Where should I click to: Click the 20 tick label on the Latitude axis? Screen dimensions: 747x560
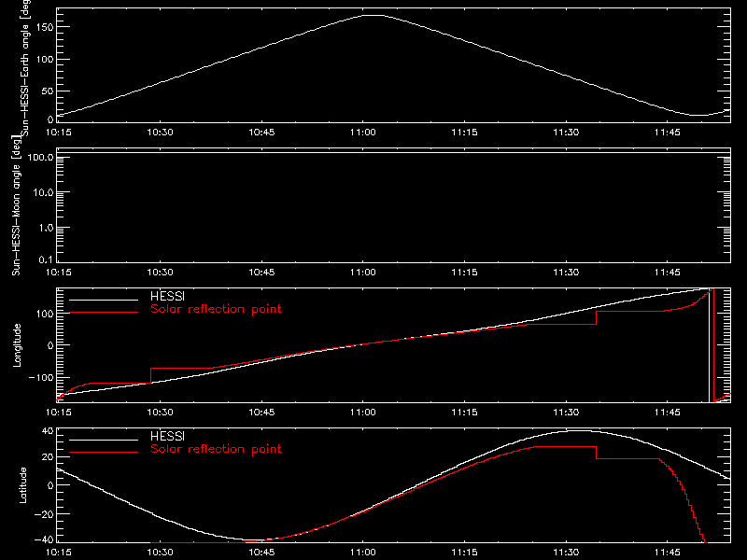pyautogui.click(x=49, y=457)
